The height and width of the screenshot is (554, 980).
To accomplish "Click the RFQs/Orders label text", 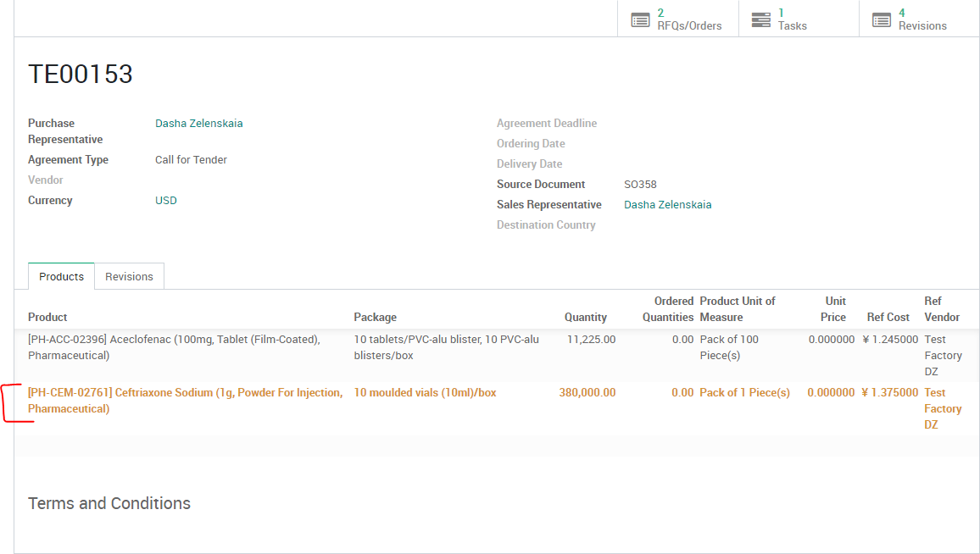I will [x=689, y=25].
